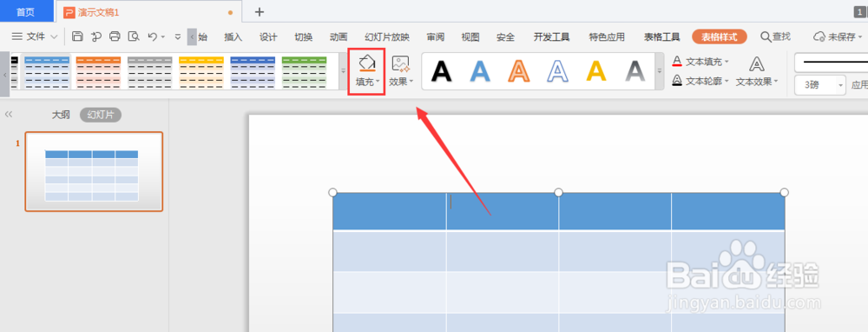The width and height of the screenshot is (868, 332).
Task: Collapse the slide panel double-chevron
Action: pos(9,115)
